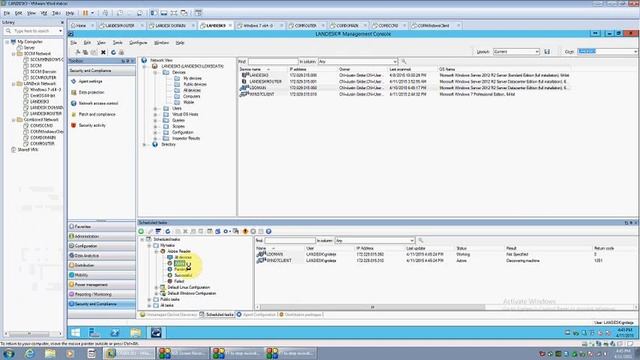Select the LANDESKROUTER device row

[x=404, y=82]
